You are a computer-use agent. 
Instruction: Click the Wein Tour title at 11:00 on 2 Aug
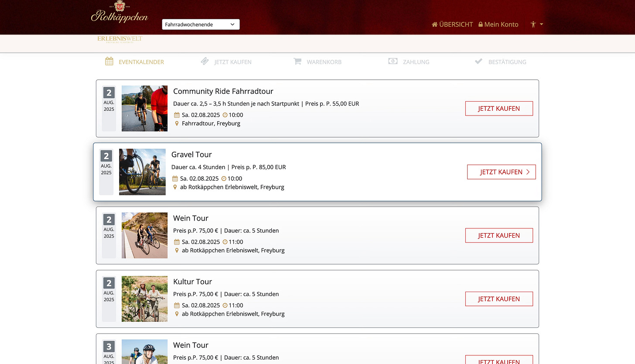(x=191, y=218)
